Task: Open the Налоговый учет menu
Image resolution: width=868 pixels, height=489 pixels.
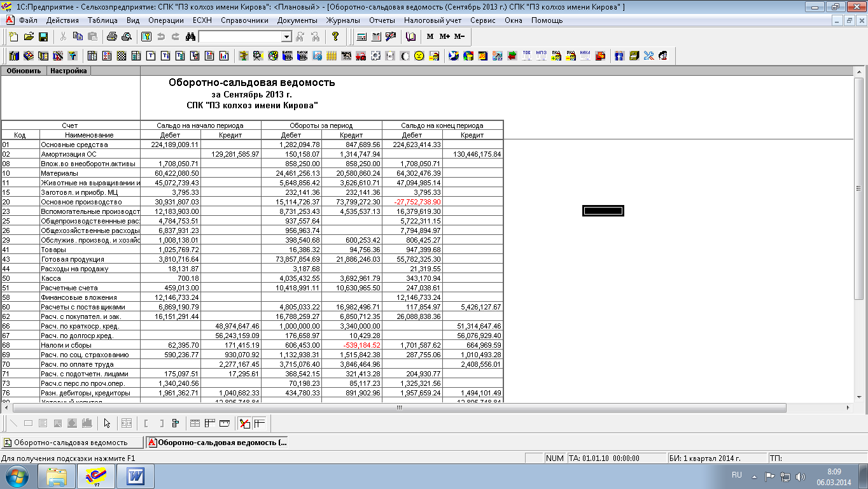Action: click(433, 20)
